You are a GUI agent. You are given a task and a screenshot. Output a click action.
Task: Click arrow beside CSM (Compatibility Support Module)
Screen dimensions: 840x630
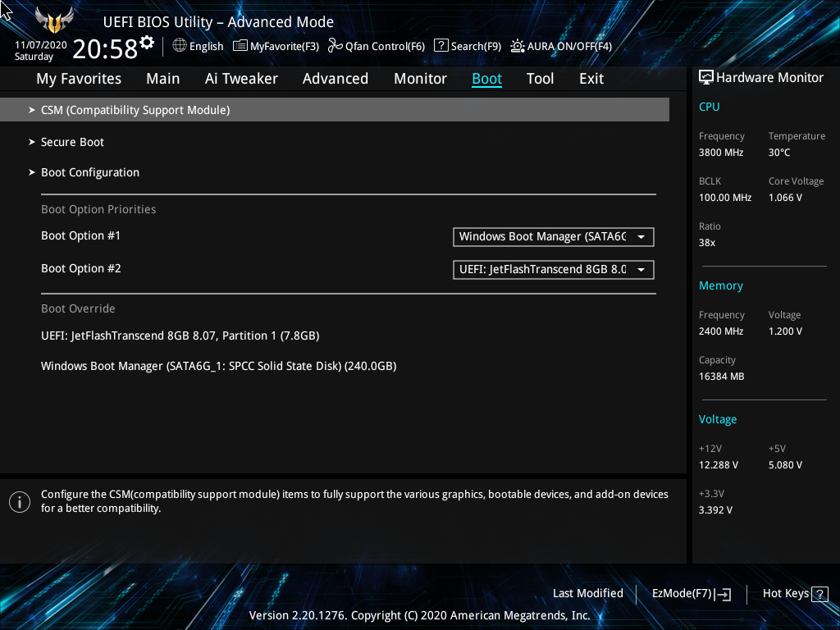(x=32, y=110)
